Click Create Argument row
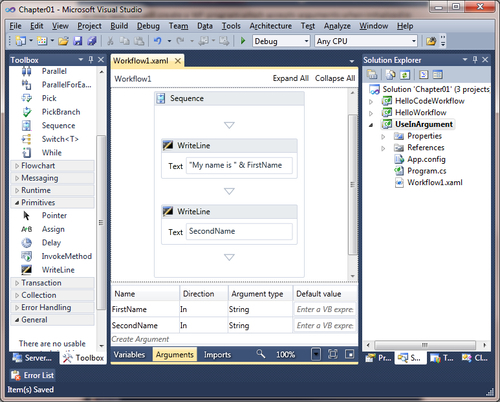 coord(140,339)
